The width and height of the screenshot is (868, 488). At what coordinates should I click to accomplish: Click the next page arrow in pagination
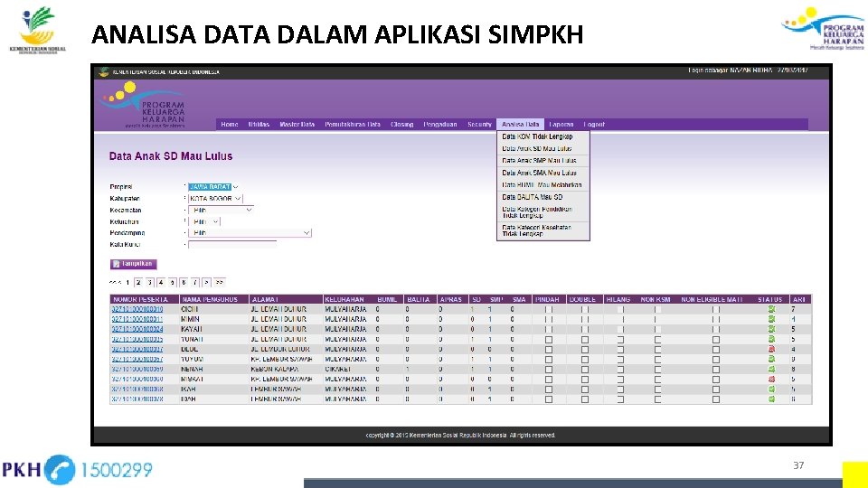coord(206,283)
